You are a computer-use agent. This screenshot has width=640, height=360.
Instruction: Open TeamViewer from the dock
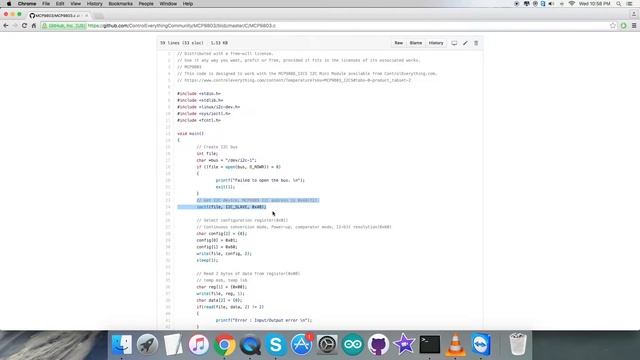pos(481,344)
